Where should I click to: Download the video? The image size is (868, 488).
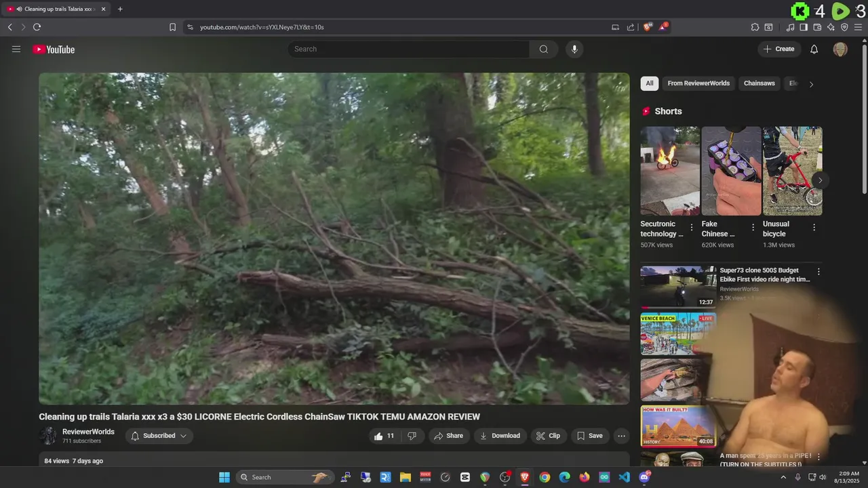click(x=500, y=436)
